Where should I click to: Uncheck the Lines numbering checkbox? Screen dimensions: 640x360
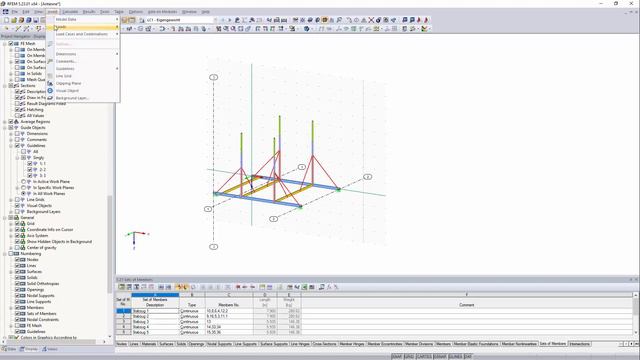tap(17, 266)
